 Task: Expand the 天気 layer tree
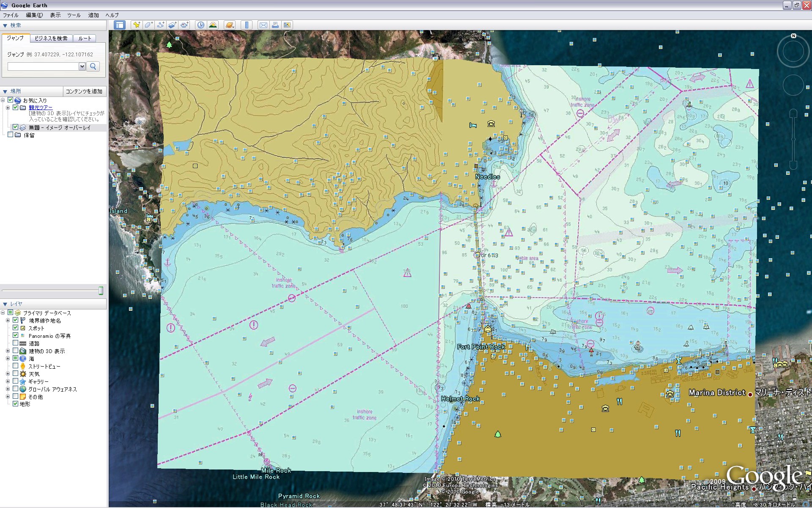pyautogui.click(x=8, y=373)
